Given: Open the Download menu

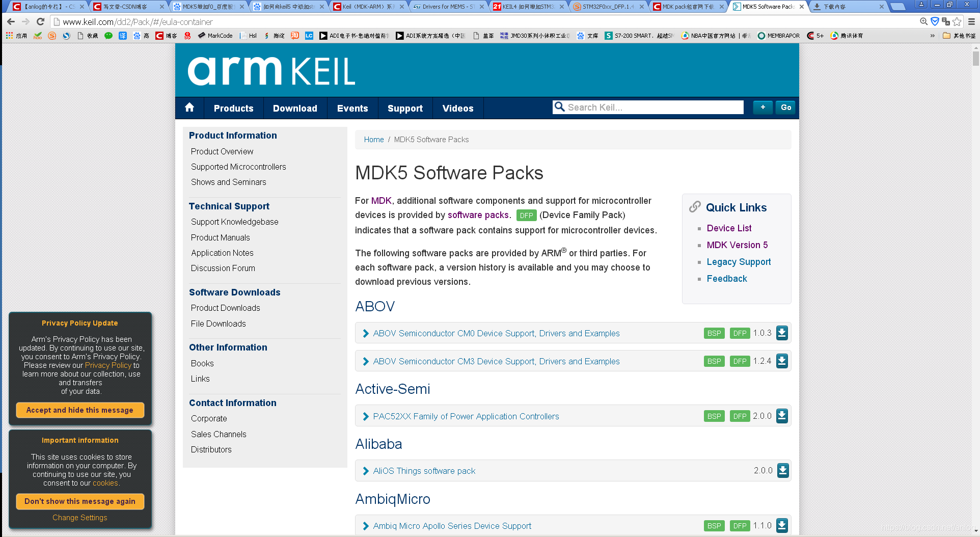Looking at the screenshot, I should coord(295,108).
